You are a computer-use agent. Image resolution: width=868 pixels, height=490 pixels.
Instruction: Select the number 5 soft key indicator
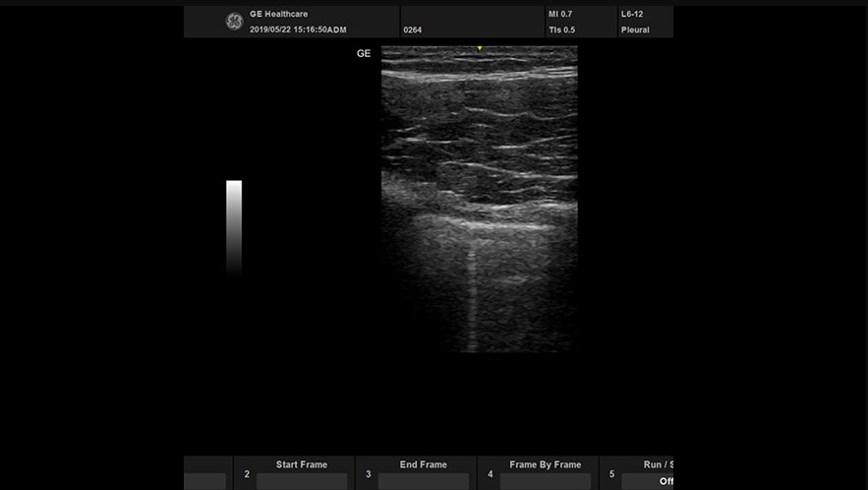pyautogui.click(x=611, y=474)
